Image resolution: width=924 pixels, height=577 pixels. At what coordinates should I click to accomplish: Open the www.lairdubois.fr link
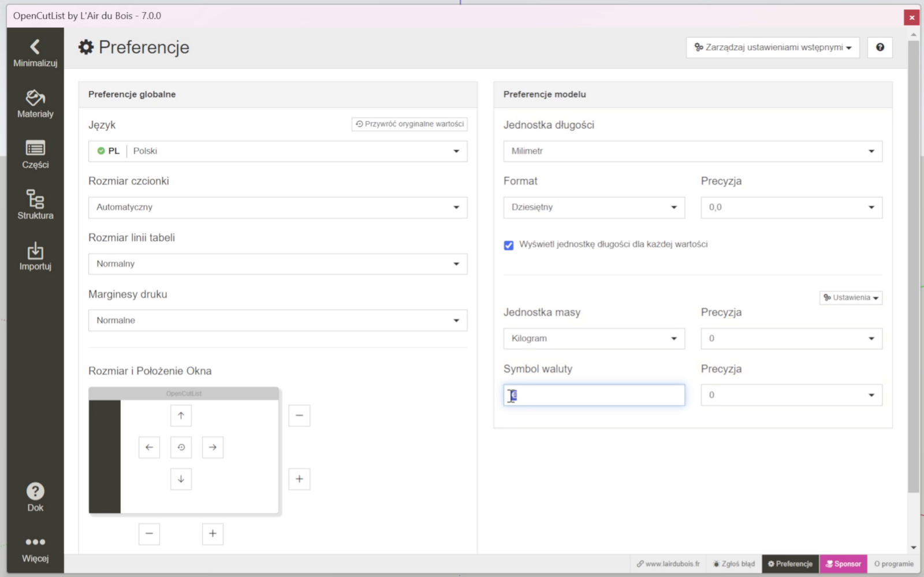point(668,564)
